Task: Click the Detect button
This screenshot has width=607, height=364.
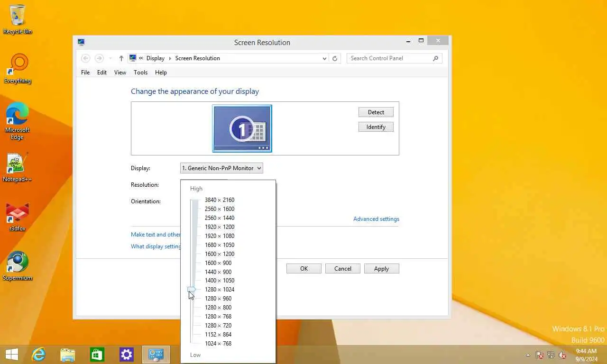Action: pyautogui.click(x=376, y=112)
